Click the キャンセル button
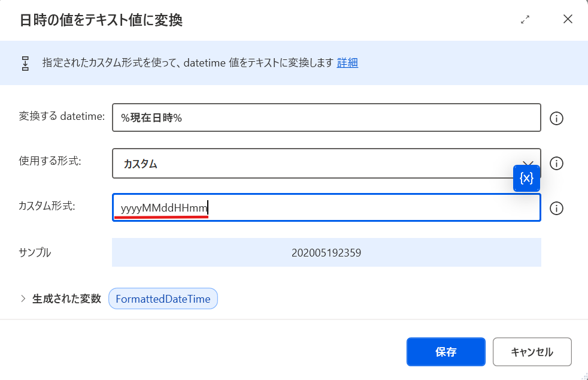 tap(532, 352)
